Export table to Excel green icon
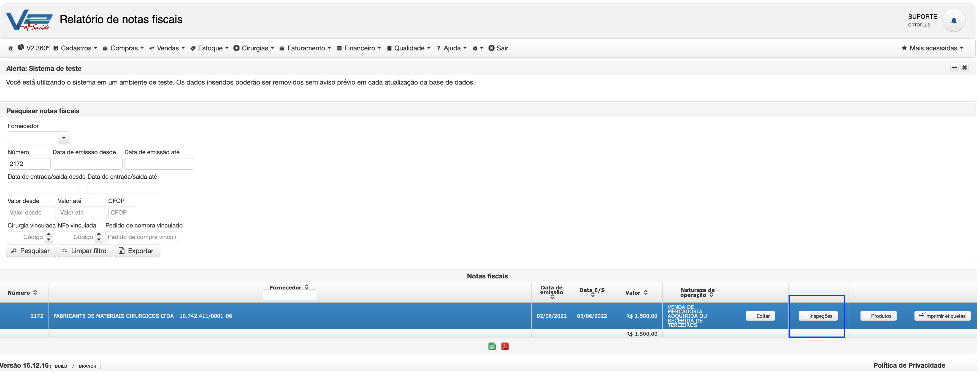The image size is (980, 385). coord(492,346)
